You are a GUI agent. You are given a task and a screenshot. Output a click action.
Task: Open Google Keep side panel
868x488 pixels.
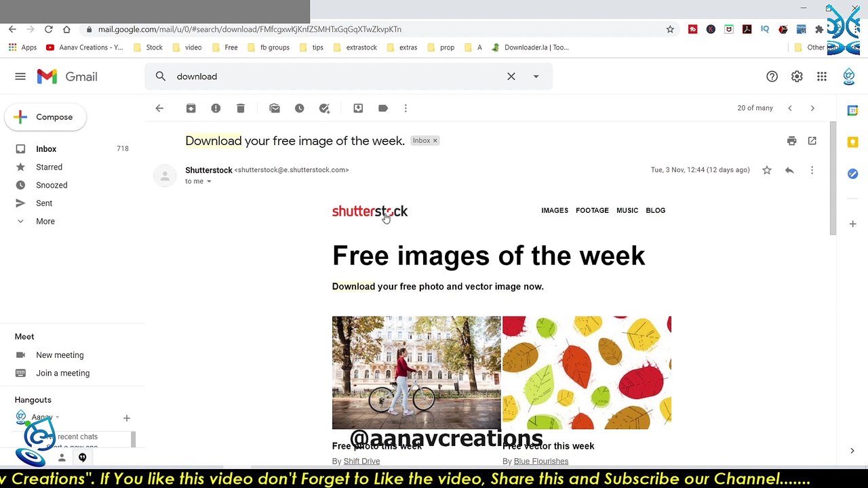tap(852, 142)
